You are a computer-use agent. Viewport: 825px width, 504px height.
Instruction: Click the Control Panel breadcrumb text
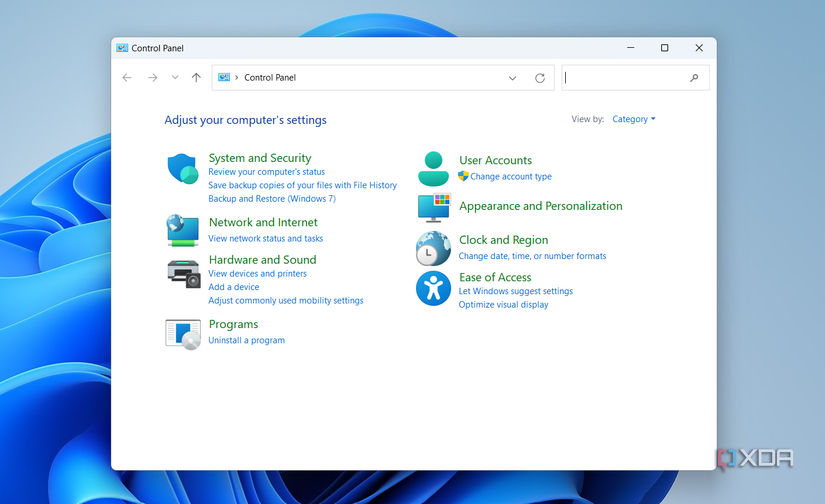pos(270,77)
